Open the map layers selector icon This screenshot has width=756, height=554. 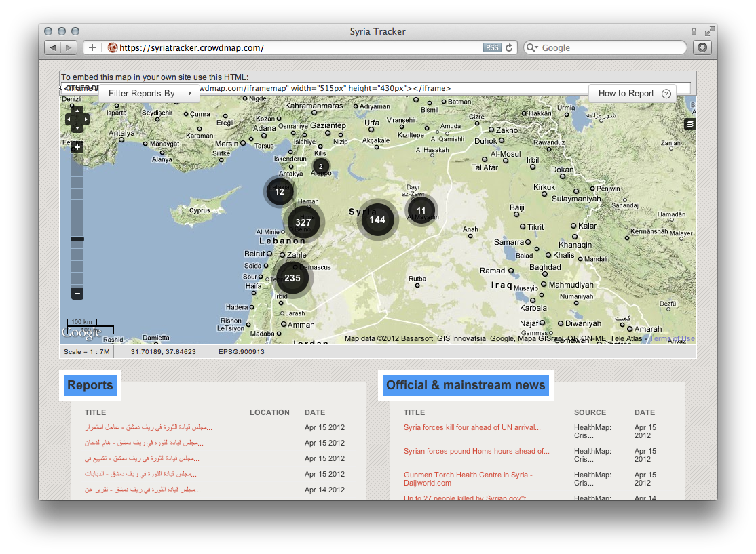click(692, 125)
